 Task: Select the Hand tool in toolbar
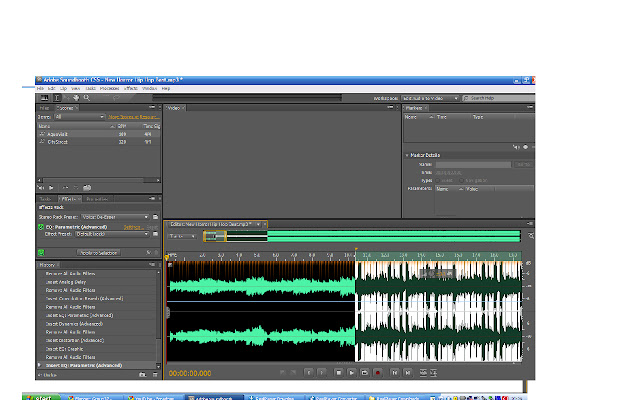(74, 98)
